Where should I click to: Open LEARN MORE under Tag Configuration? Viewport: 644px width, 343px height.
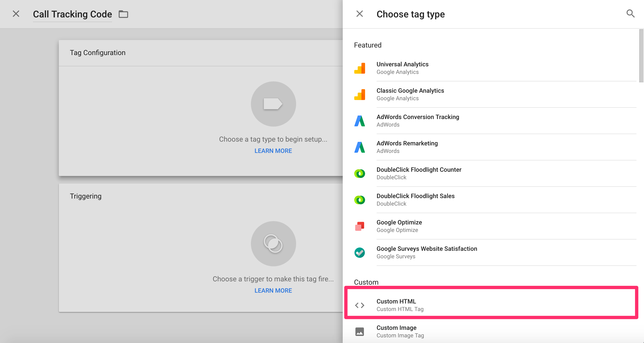click(273, 151)
